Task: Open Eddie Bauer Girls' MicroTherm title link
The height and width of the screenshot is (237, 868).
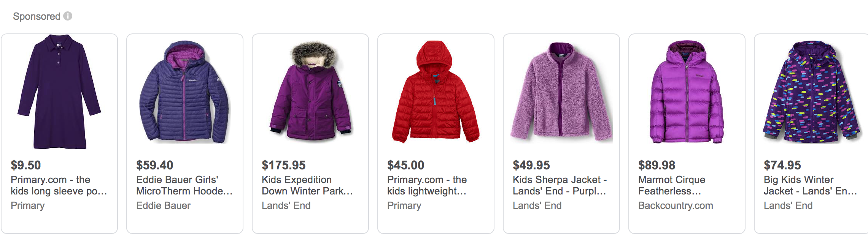Action: [x=184, y=185]
